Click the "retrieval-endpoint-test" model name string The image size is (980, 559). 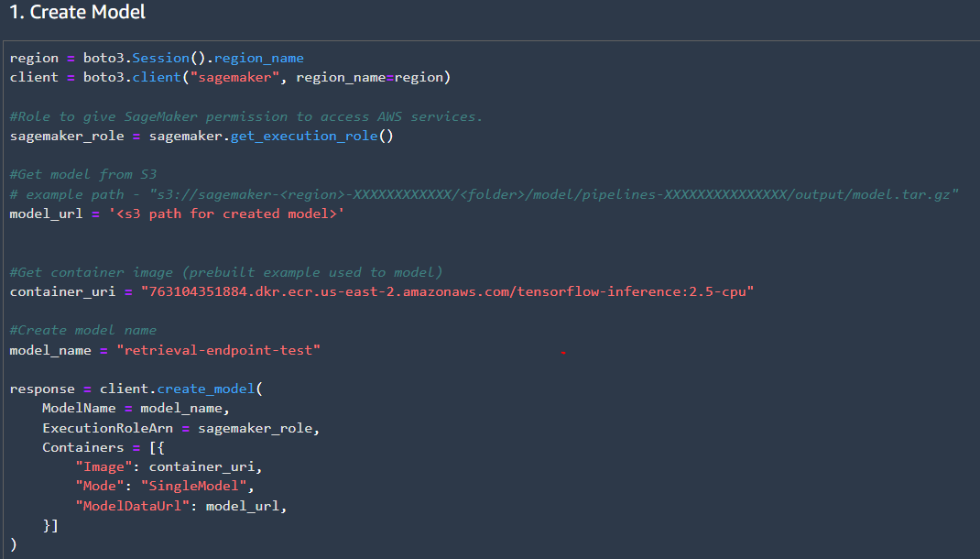pyautogui.click(x=219, y=349)
